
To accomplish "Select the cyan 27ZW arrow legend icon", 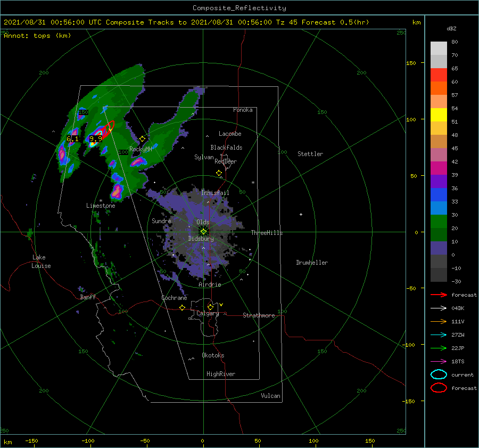I will coord(439,335).
